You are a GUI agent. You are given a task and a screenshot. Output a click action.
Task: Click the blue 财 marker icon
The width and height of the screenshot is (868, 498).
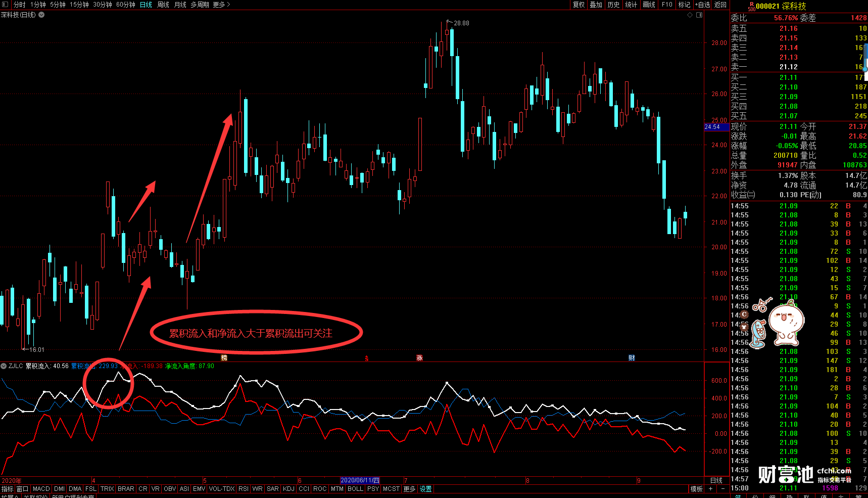point(632,357)
